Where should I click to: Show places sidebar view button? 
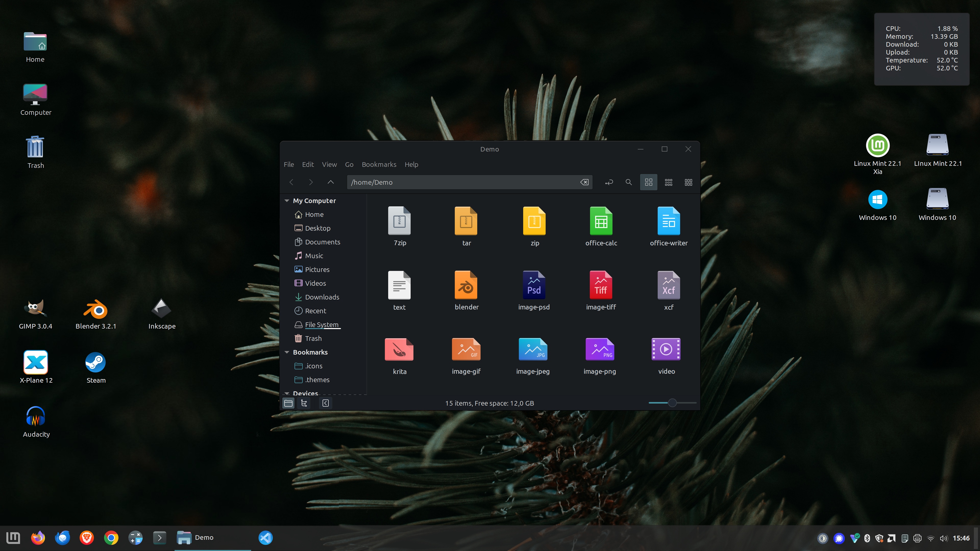coord(288,403)
